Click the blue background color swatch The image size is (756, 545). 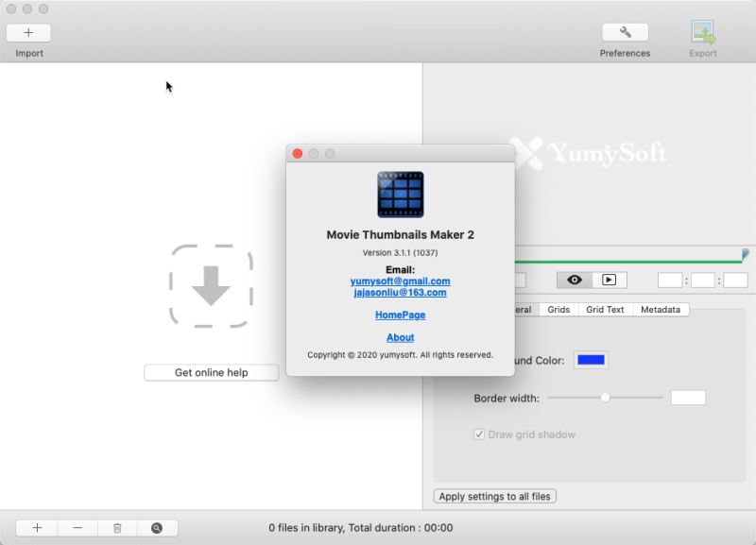[x=592, y=360]
